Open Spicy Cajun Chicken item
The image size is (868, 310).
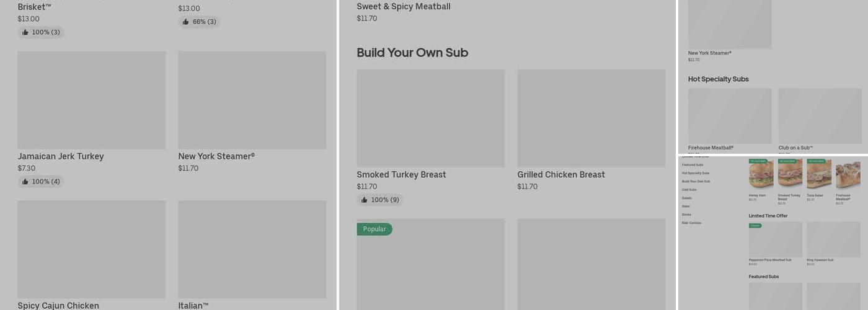pyautogui.click(x=58, y=305)
